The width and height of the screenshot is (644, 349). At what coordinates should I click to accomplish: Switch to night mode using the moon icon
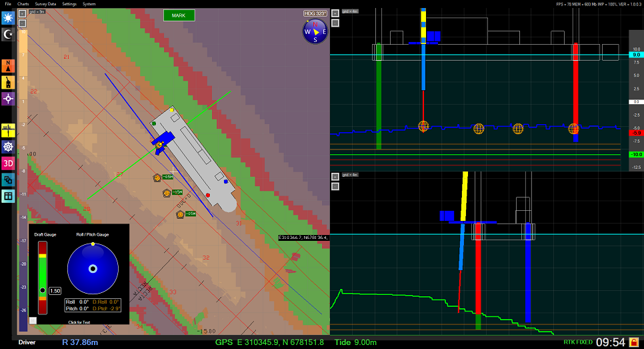coord(9,34)
